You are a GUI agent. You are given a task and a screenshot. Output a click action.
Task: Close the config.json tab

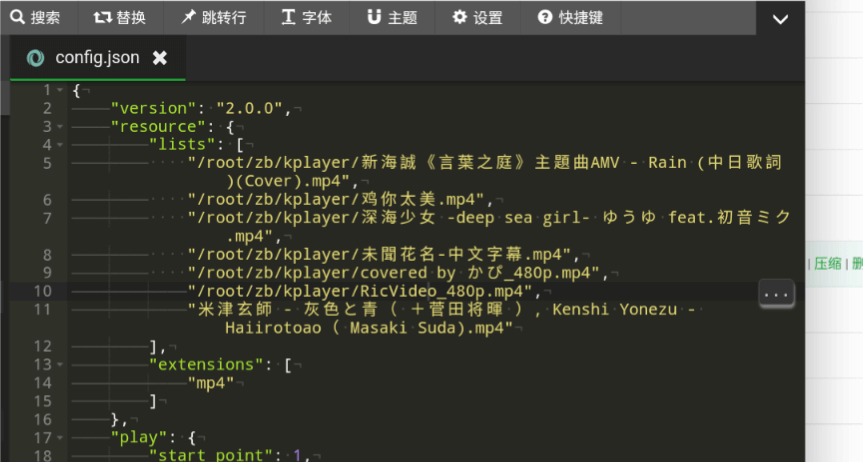(x=159, y=58)
